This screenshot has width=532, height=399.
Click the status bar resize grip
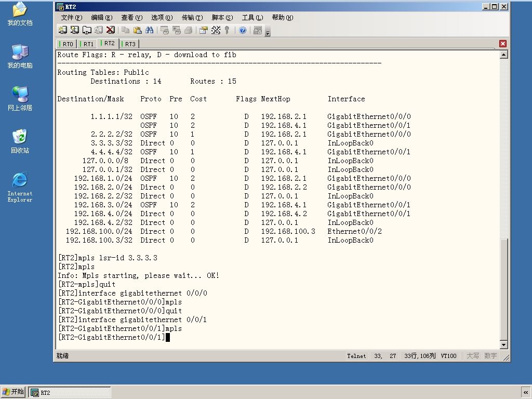[x=506, y=357]
